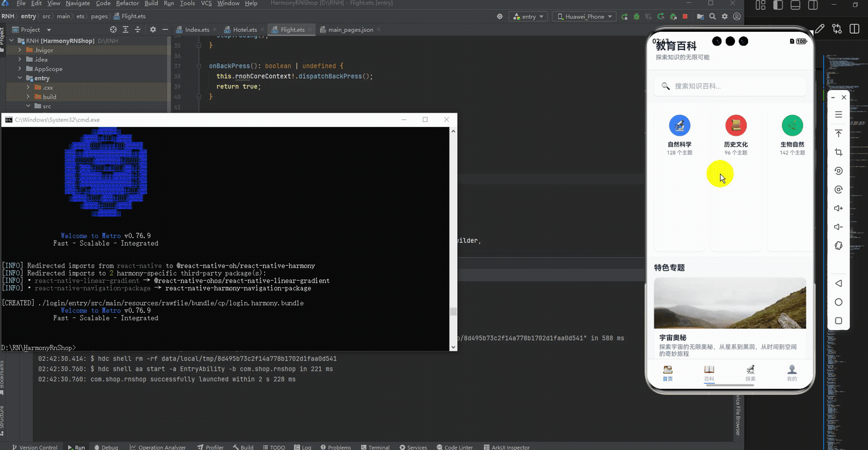Image resolution: width=868 pixels, height=450 pixels.
Task: Open the Refactor menu
Action: point(127,3)
